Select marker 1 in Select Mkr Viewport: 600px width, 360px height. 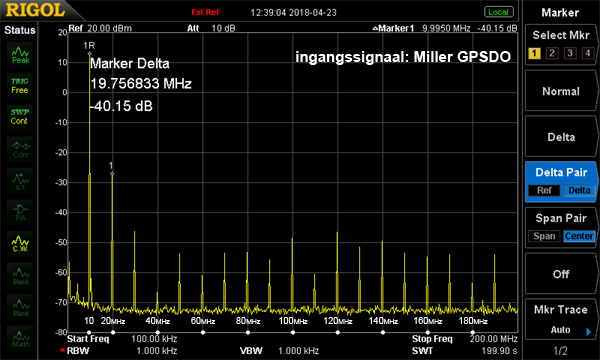point(534,53)
